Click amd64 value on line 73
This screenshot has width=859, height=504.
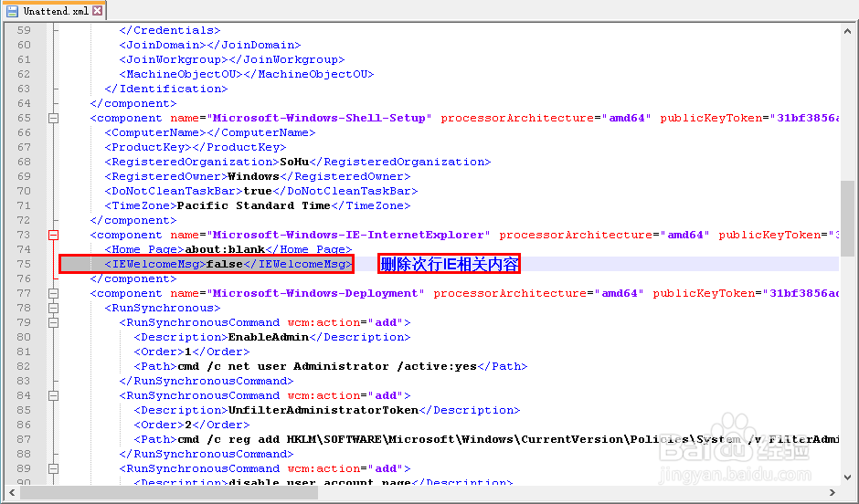coord(684,236)
